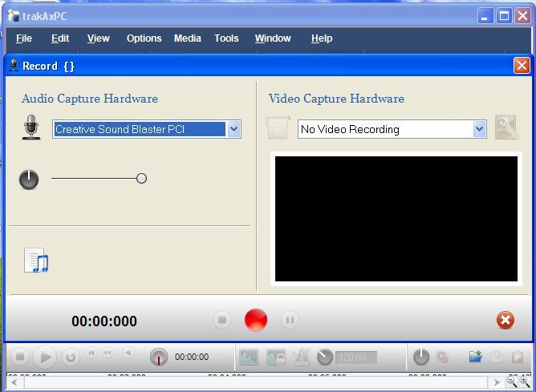Click the audio volume knob icon
The height and width of the screenshot is (392, 536).
pos(29,180)
